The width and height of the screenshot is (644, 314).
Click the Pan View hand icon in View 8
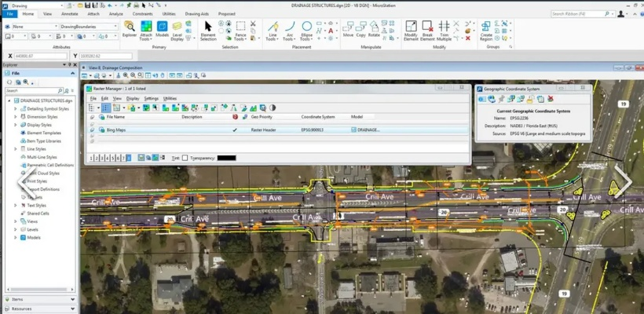click(x=163, y=75)
